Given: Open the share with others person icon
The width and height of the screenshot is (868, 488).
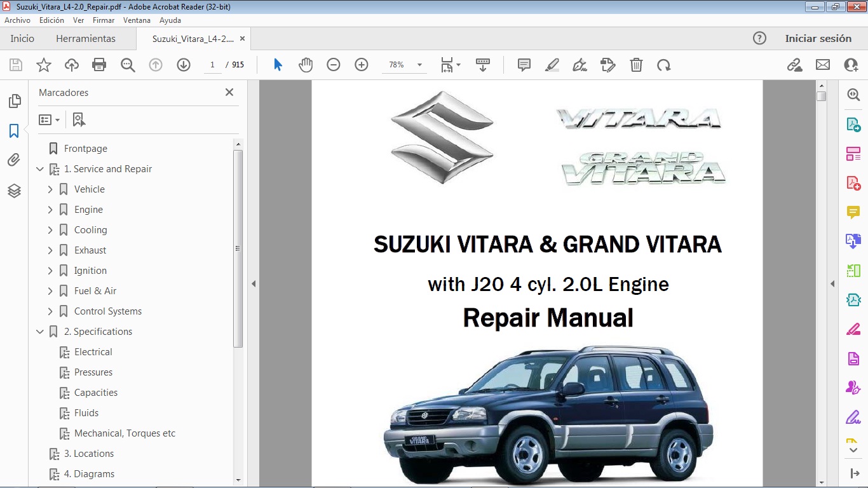Looking at the screenshot, I should pyautogui.click(x=851, y=65).
